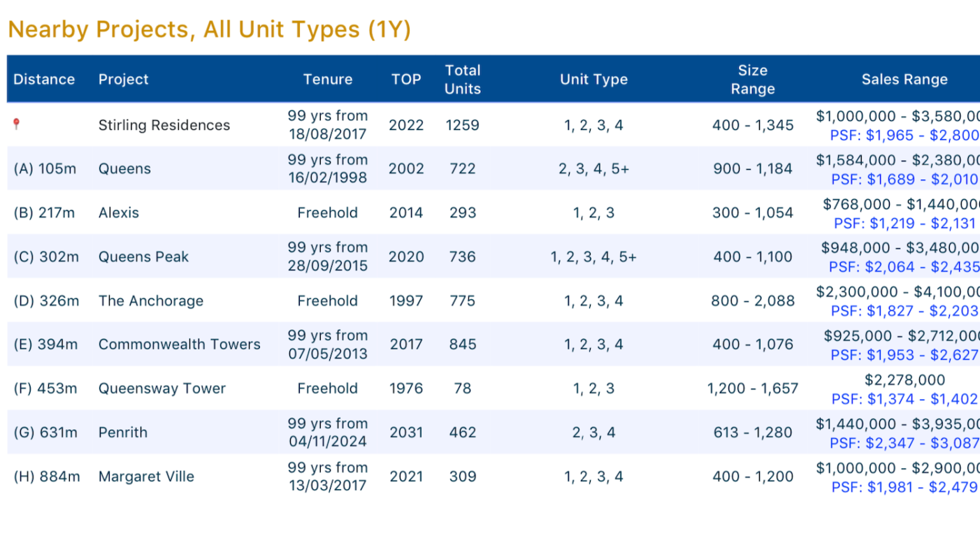Screen dimensions: 980x559
Task: Click on Queens Peak project
Action: click(x=143, y=256)
